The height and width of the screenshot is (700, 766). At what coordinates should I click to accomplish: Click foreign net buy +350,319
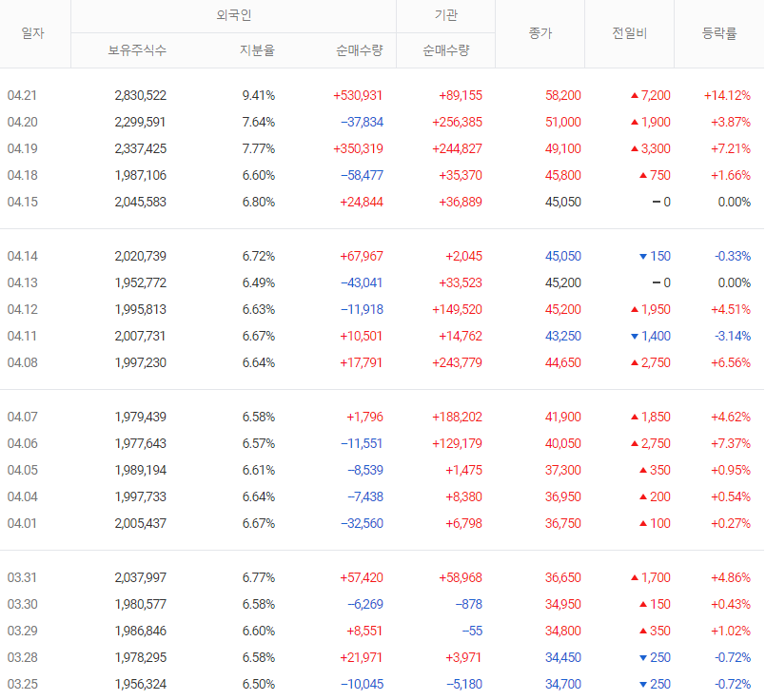point(358,148)
